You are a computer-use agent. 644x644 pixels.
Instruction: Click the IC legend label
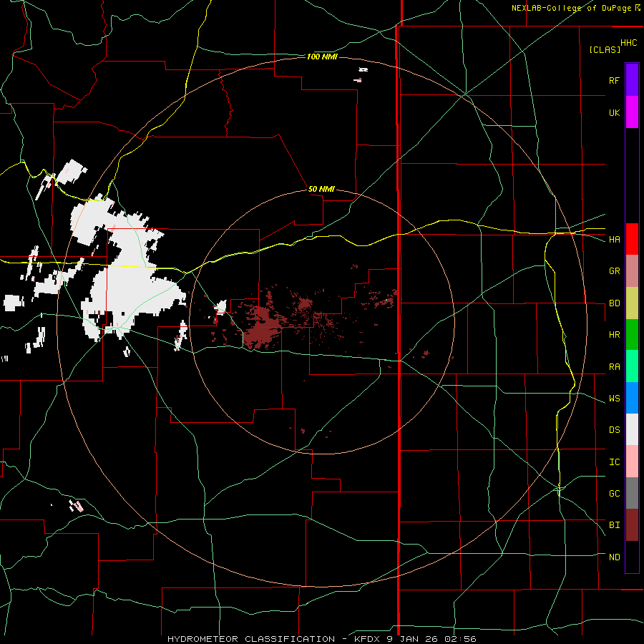(614, 462)
